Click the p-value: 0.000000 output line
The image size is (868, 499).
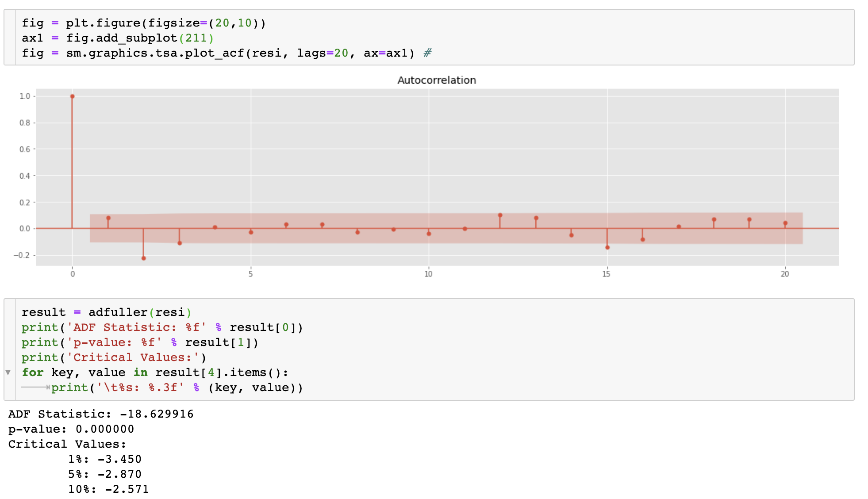point(71,429)
